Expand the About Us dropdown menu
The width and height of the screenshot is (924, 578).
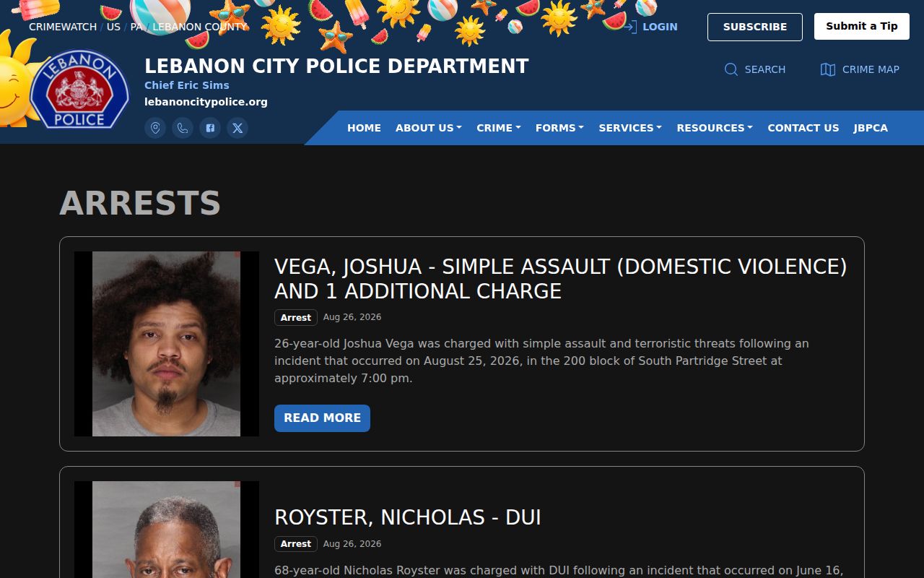(429, 128)
